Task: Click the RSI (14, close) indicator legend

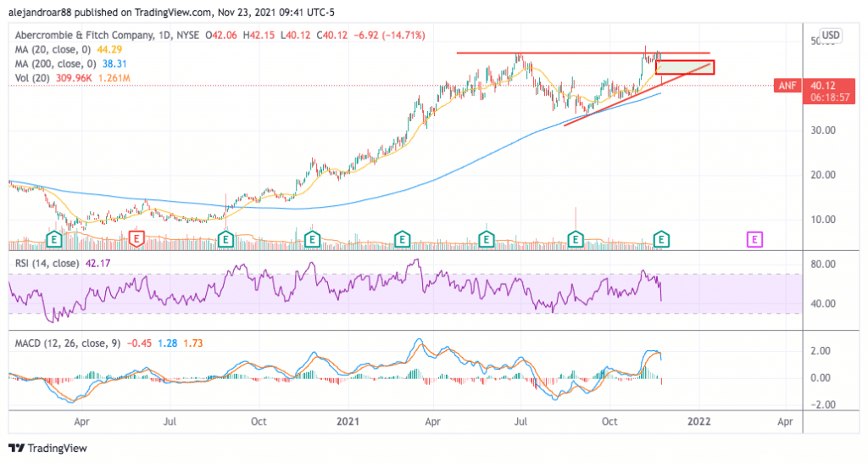Action: (47, 263)
